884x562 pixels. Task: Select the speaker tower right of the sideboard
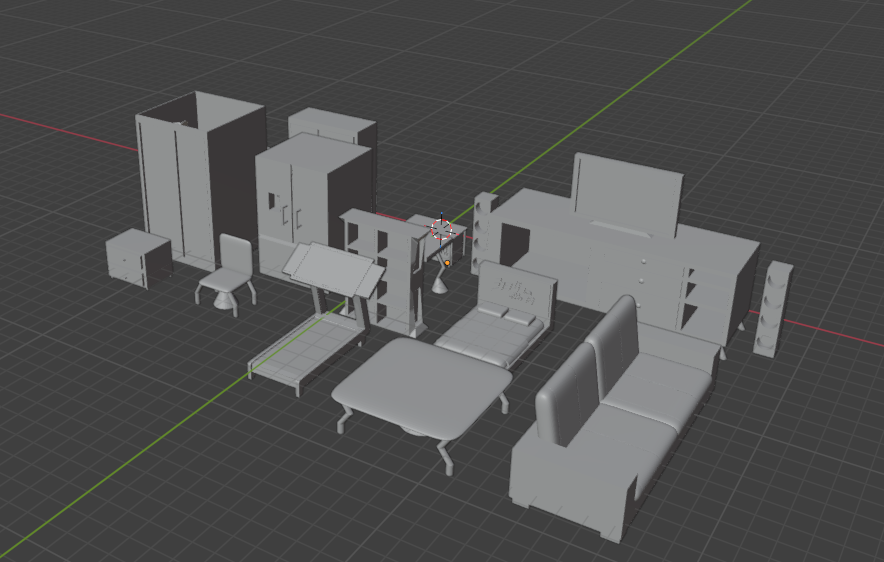pyautogui.click(x=772, y=309)
